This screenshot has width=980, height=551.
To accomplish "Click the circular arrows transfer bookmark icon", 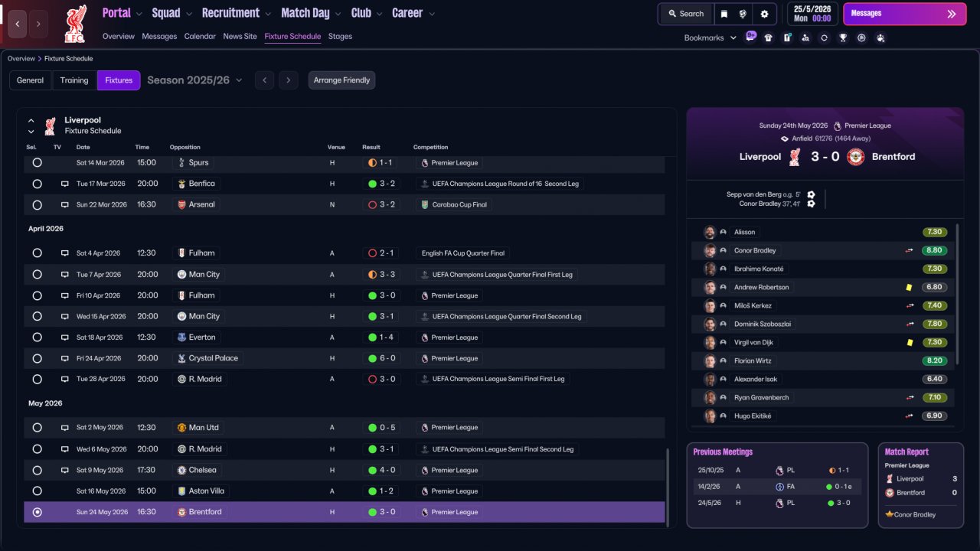I will click(824, 37).
